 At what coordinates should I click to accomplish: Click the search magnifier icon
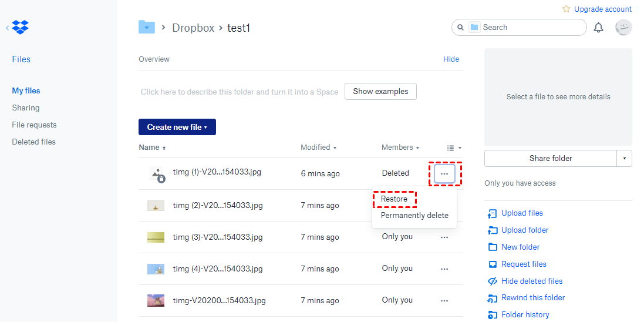[460, 28]
